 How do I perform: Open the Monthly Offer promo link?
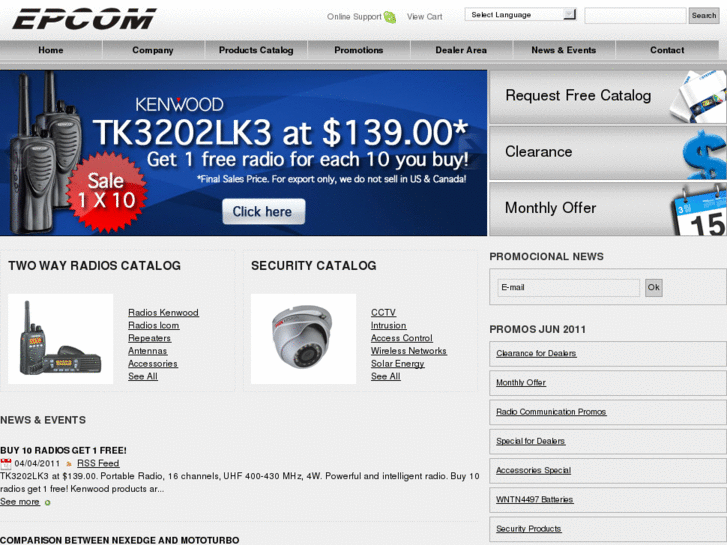pyautogui.click(x=521, y=383)
